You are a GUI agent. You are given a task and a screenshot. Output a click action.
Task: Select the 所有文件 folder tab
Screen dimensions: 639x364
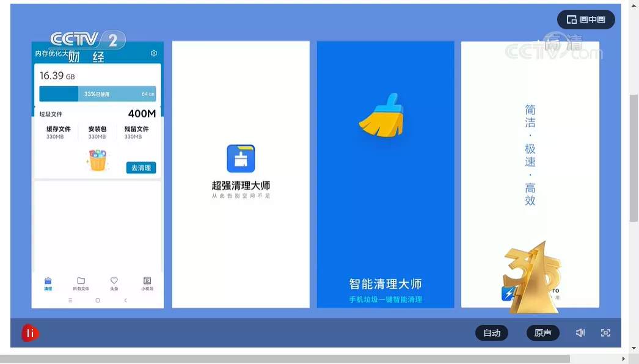tap(81, 284)
